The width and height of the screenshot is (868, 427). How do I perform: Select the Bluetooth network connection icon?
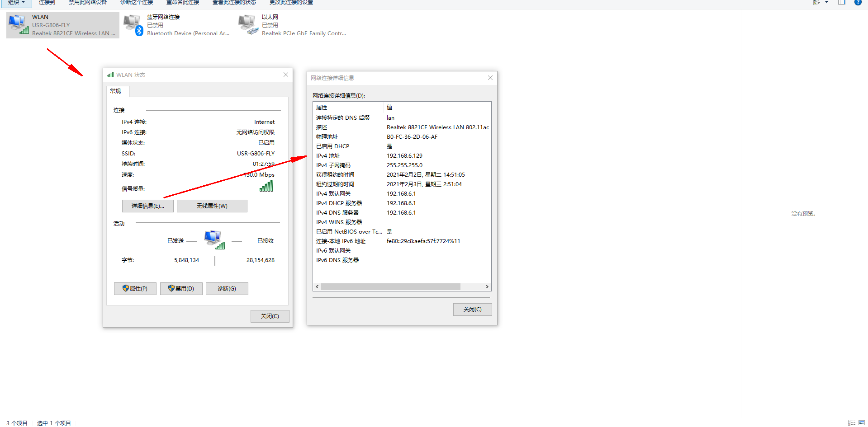coord(133,25)
